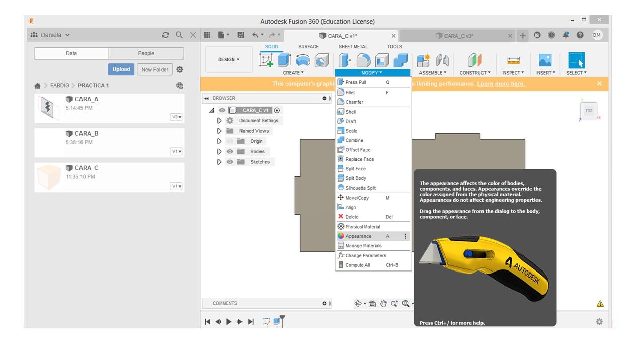Refresh the data panel

(x=165, y=35)
